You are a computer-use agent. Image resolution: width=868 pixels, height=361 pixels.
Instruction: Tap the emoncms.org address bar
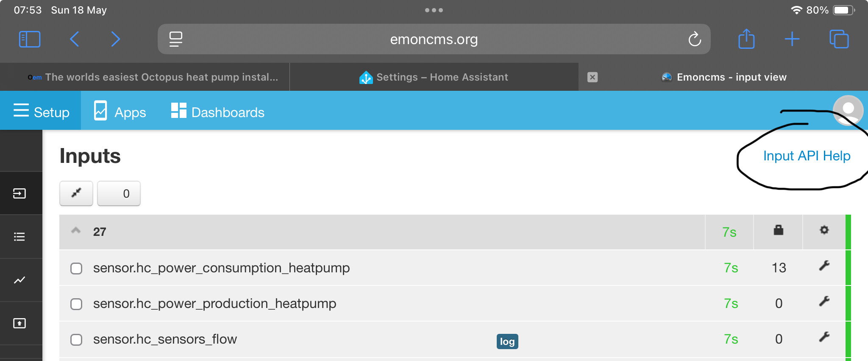click(434, 39)
